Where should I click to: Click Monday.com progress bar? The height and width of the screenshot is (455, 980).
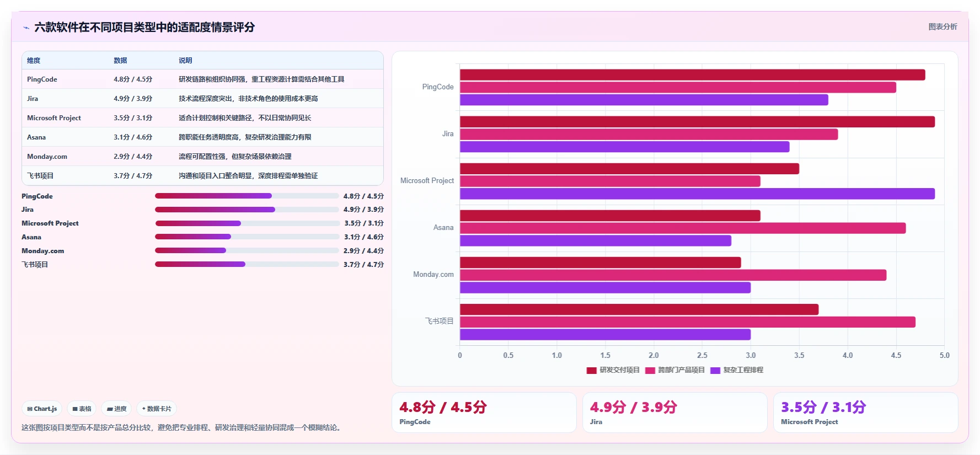point(247,250)
